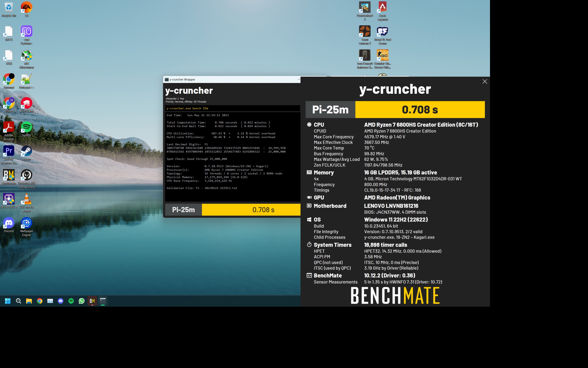Open Chrome from the taskbar

[x=40, y=301]
